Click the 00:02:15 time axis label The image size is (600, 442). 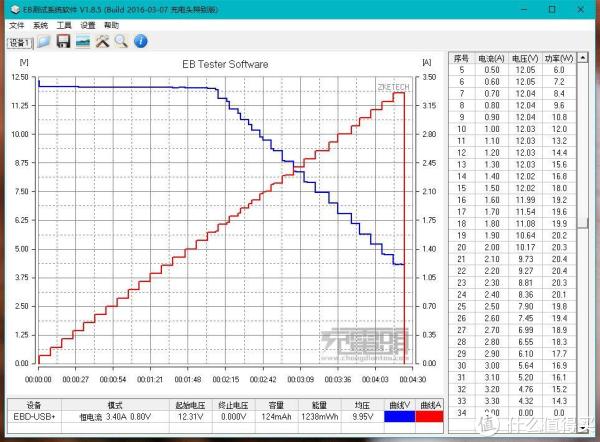pyautogui.click(x=225, y=379)
